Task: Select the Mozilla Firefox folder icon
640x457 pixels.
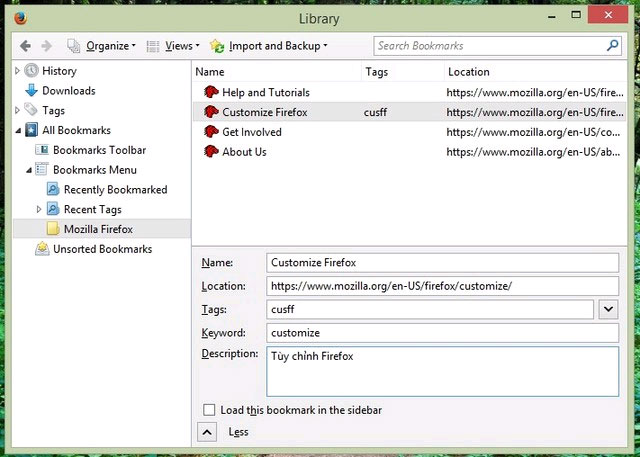Action: pyautogui.click(x=53, y=229)
